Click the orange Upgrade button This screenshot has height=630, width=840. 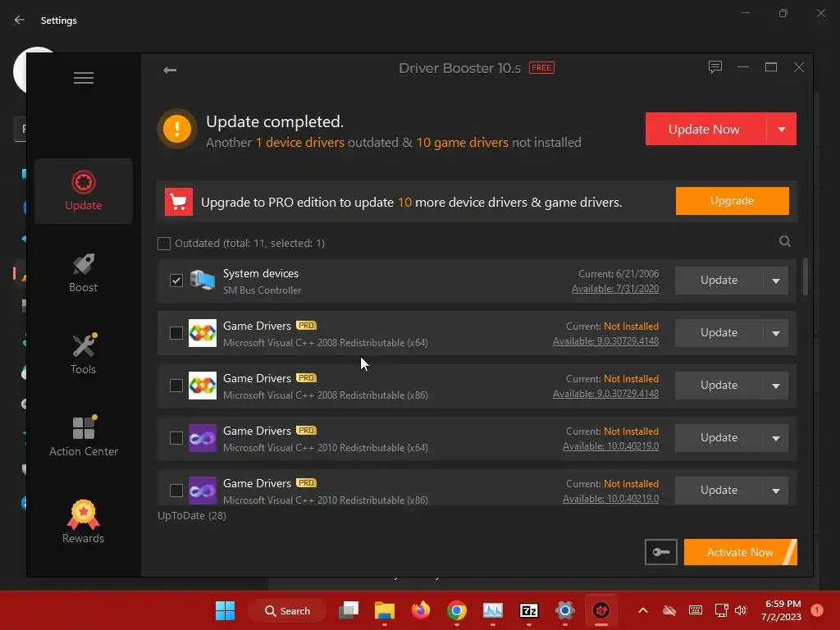click(x=732, y=201)
